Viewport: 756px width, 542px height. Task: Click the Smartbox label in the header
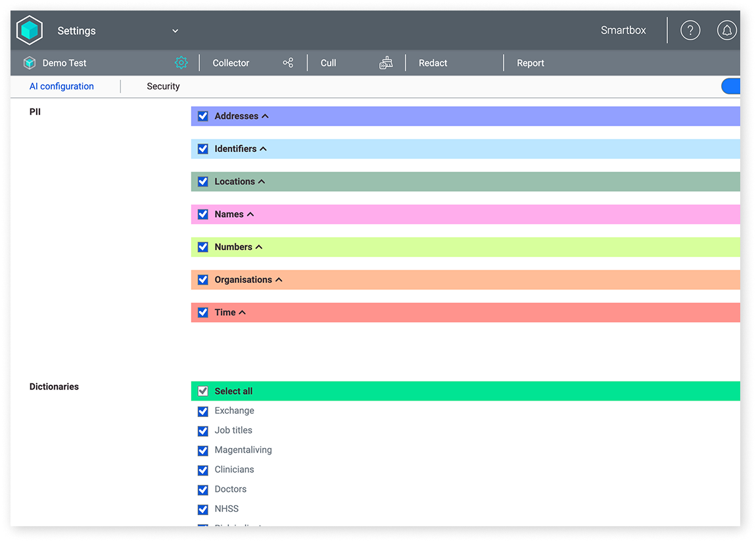click(623, 30)
